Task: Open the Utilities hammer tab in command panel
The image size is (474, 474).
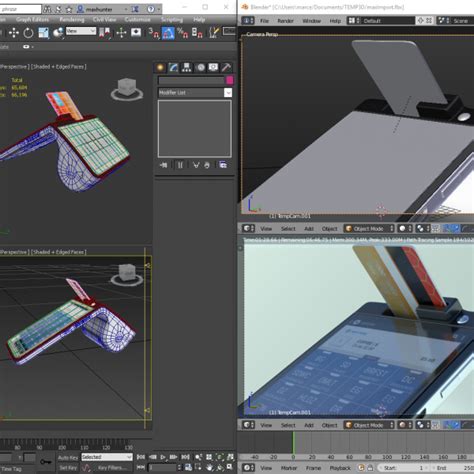Action: tap(226, 67)
